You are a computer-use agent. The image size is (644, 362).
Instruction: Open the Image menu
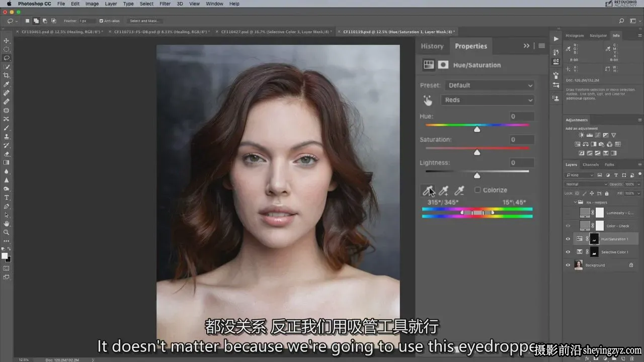(92, 4)
